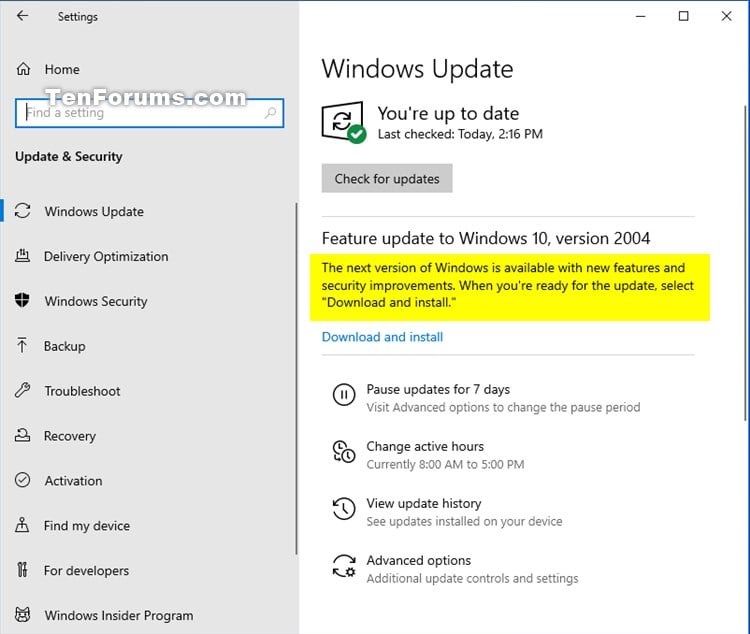Image resolution: width=750 pixels, height=634 pixels.
Task: Open Delivery Optimization settings
Action: pyautogui.click(x=106, y=256)
